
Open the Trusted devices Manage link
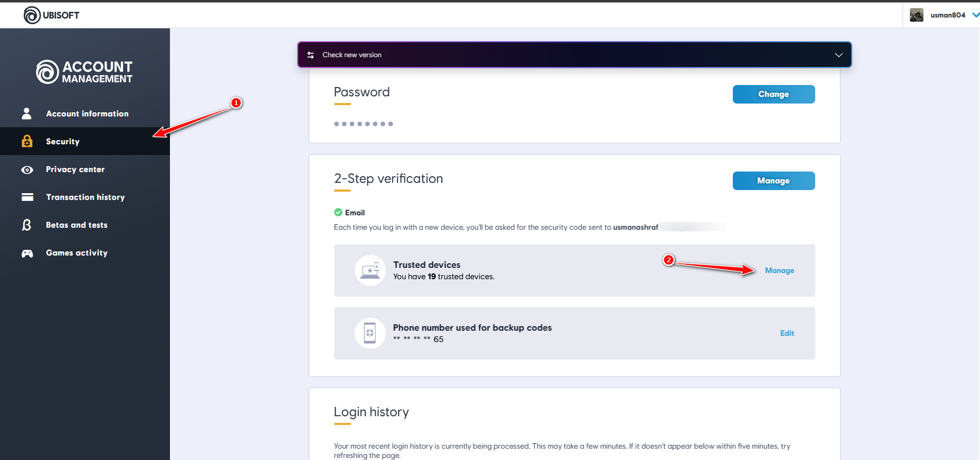(x=779, y=270)
